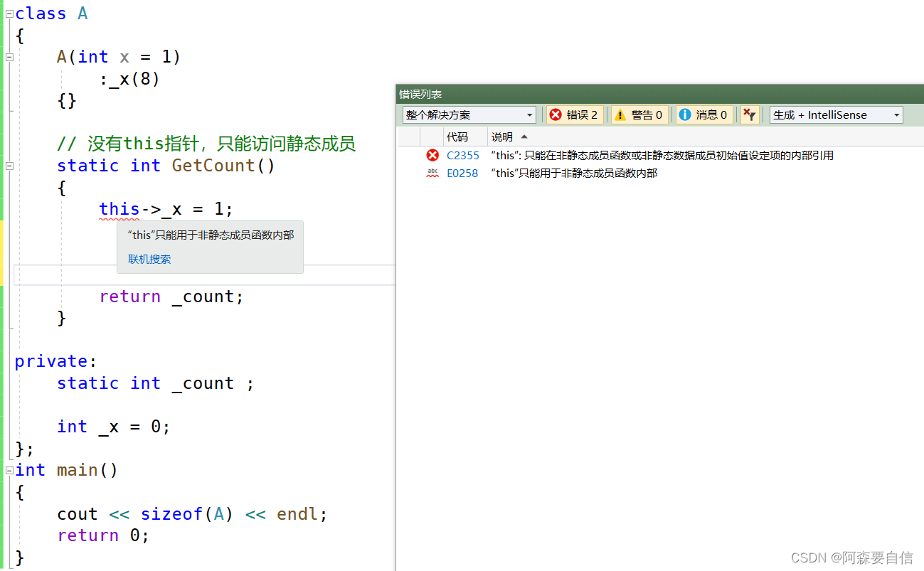The height and width of the screenshot is (571, 924).
Task: Click the return 0; statement
Action: (x=104, y=535)
